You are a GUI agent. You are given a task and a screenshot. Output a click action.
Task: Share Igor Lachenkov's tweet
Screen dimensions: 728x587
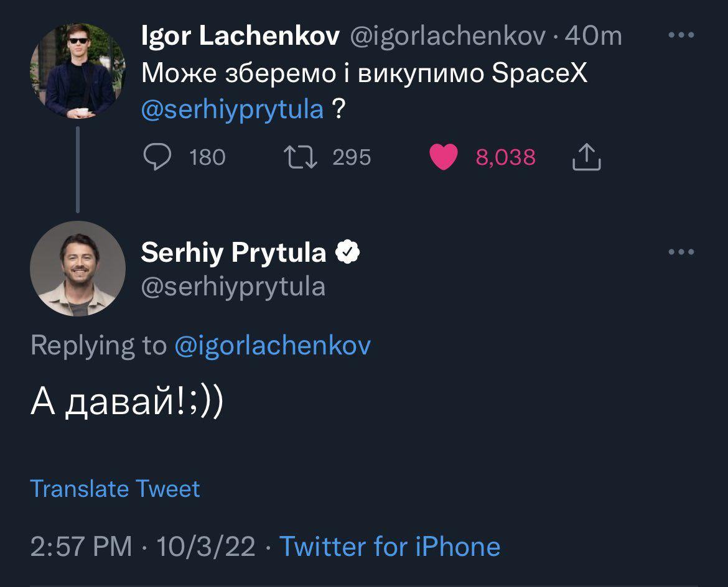pyautogui.click(x=586, y=157)
